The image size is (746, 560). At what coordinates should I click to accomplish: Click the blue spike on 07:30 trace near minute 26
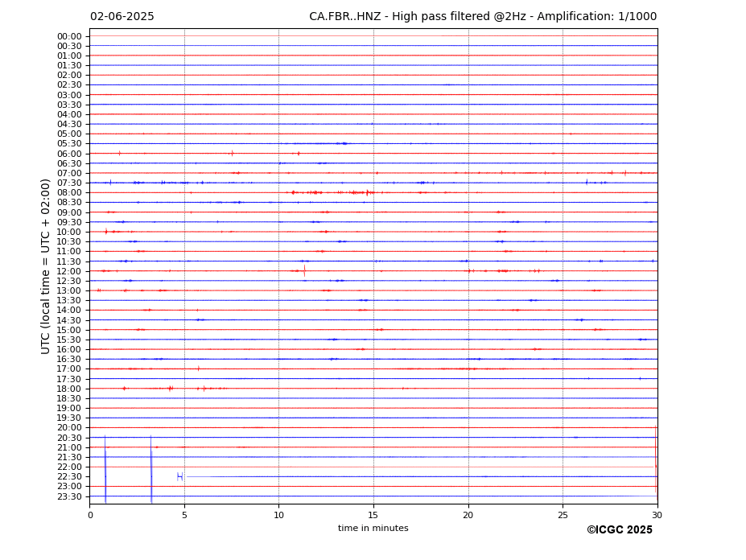pos(587,182)
